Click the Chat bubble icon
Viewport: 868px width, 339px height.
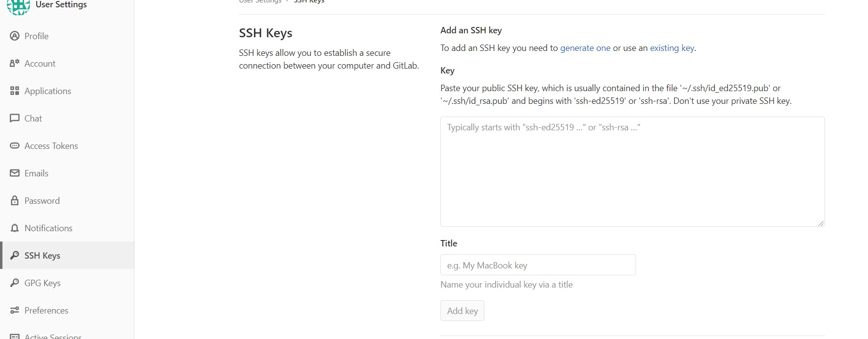coord(15,118)
